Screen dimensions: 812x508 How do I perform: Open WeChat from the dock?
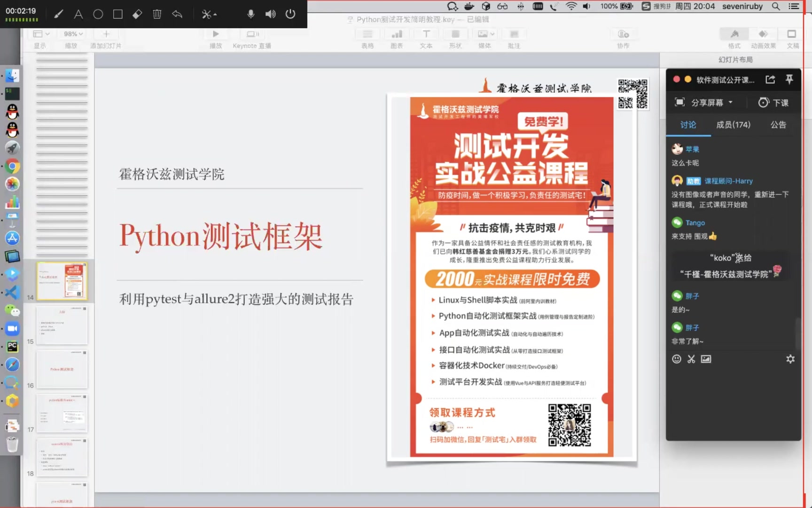click(x=12, y=310)
